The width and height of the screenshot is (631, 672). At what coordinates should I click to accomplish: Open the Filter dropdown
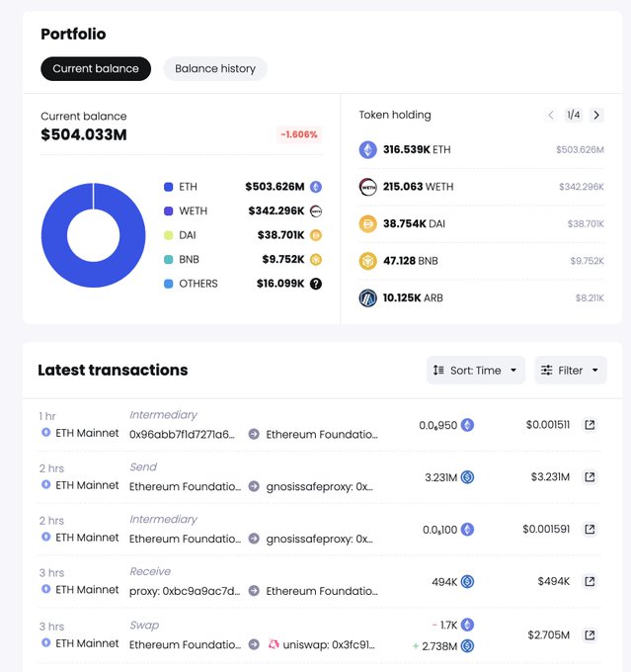pyautogui.click(x=570, y=370)
